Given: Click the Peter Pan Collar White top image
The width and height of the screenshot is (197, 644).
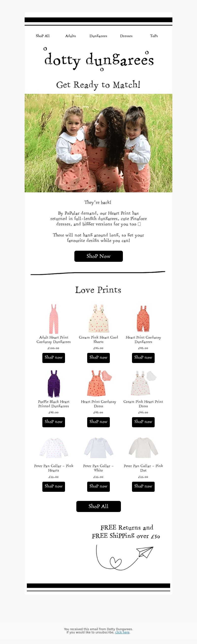Looking at the screenshot, I should (98, 448).
